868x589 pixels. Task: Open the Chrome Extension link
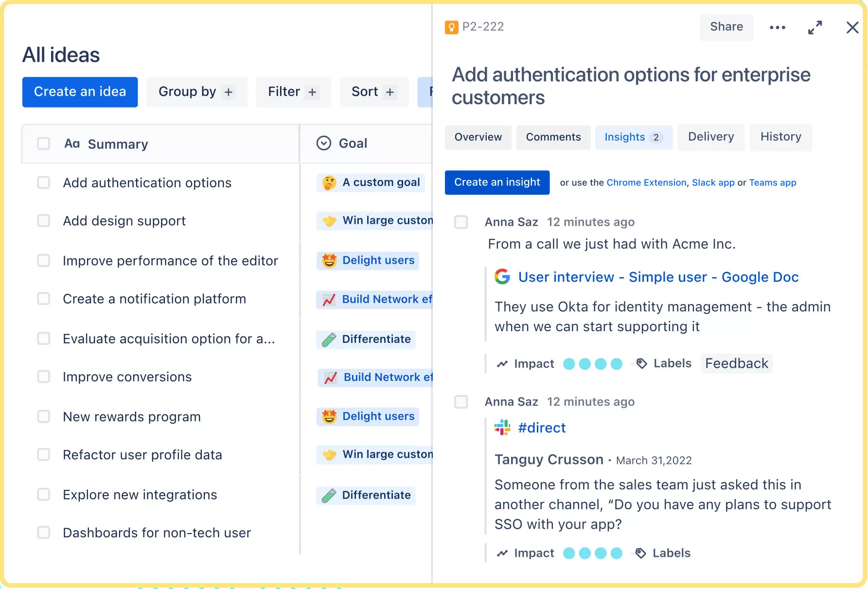coord(646,183)
